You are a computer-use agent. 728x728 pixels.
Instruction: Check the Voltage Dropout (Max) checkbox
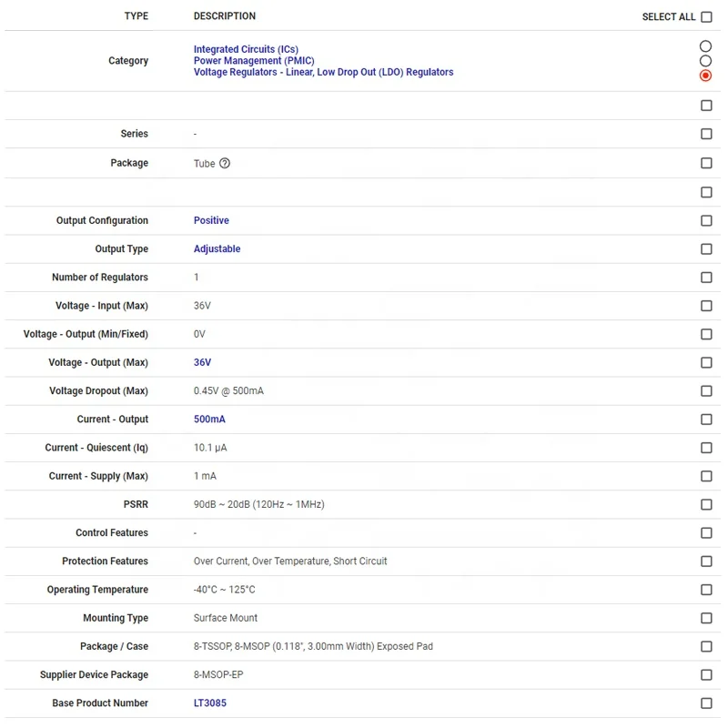point(706,391)
